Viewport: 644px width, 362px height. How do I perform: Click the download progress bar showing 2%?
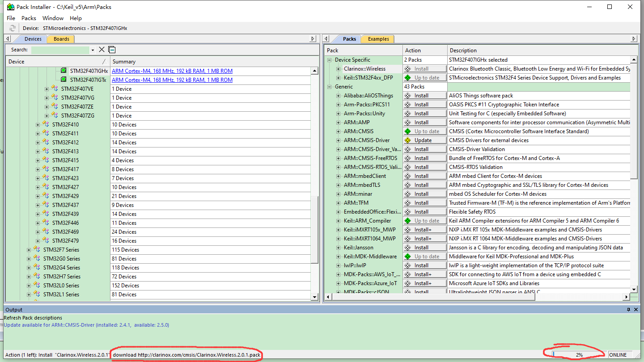pyautogui.click(x=579, y=354)
